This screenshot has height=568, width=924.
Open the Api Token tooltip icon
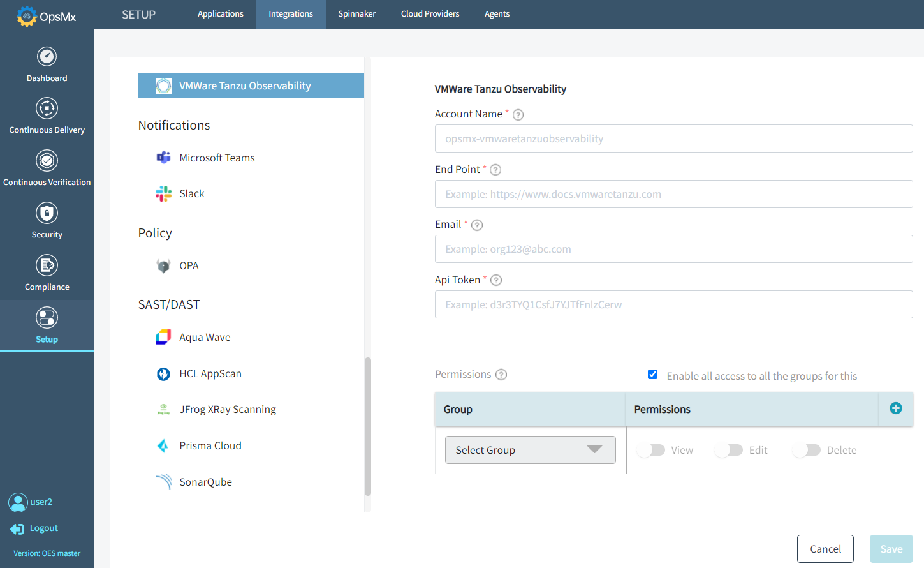click(x=495, y=280)
